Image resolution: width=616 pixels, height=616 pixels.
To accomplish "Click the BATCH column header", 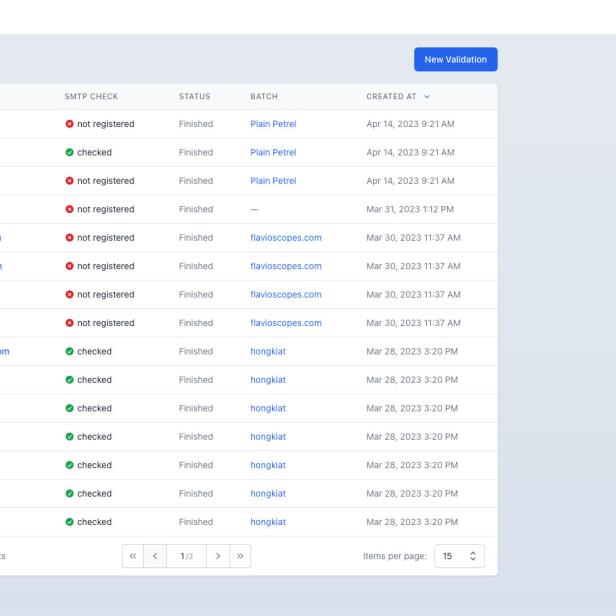I will (x=264, y=97).
